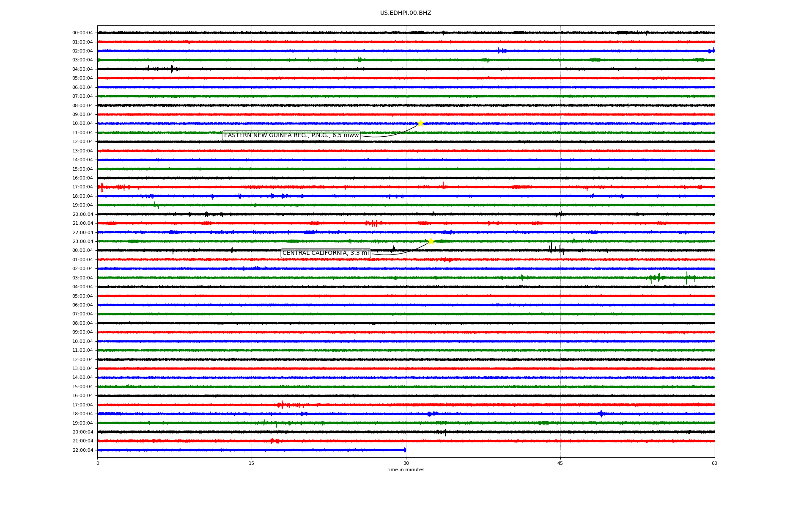Click the CENTRAL CALIFORNIA 3.3 ml annotation label

point(325,253)
